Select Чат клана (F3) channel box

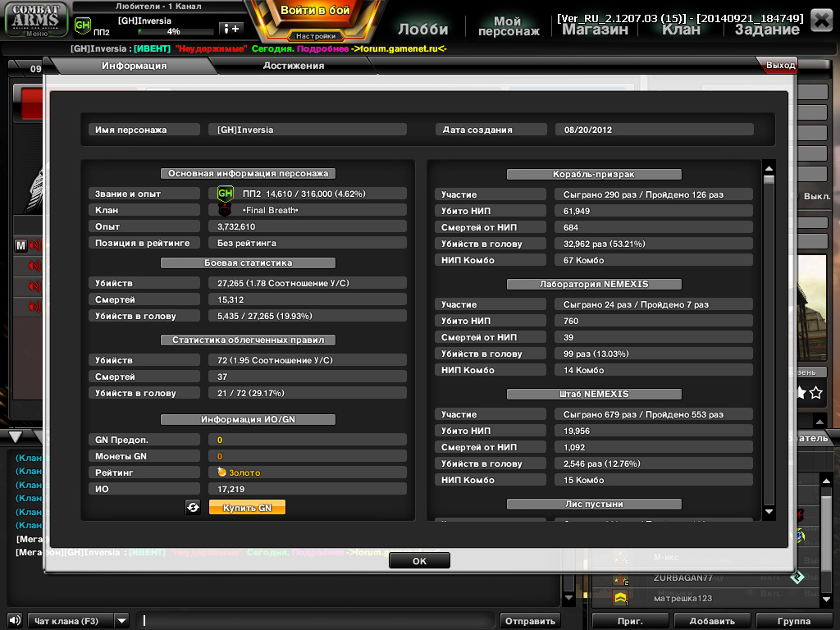(71, 621)
